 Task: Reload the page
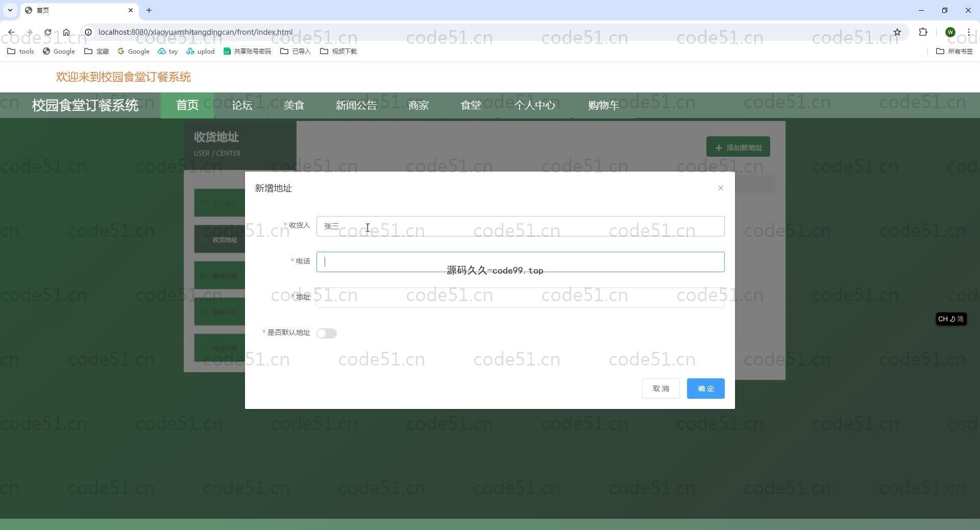(47, 32)
